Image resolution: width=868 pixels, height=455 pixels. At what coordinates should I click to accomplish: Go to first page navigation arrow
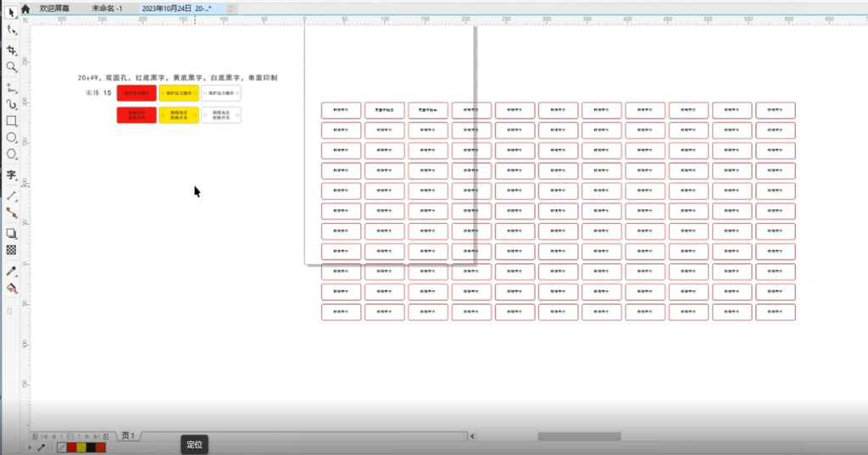(45, 436)
